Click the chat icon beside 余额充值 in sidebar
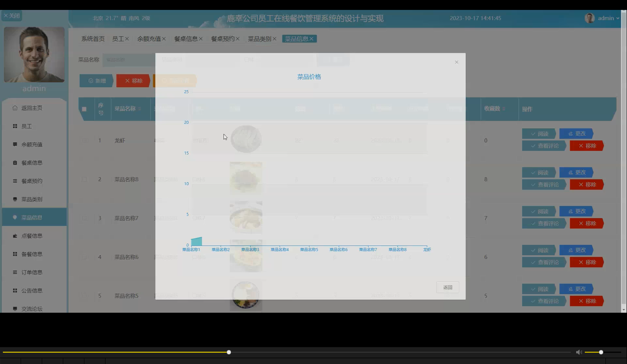627x364 pixels. 15,144
